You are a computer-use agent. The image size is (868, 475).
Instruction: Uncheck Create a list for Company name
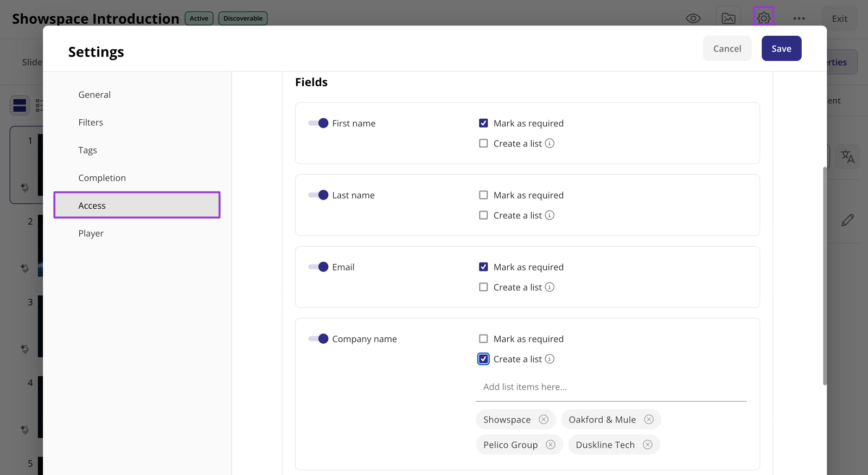point(483,359)
